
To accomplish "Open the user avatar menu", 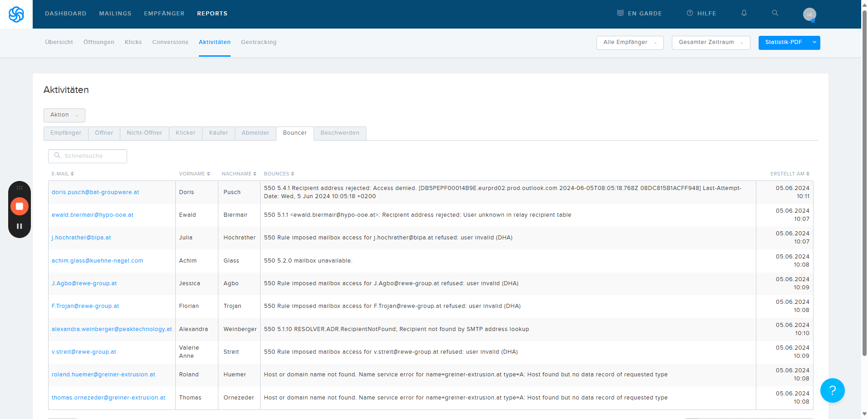I will pos(809,15).
